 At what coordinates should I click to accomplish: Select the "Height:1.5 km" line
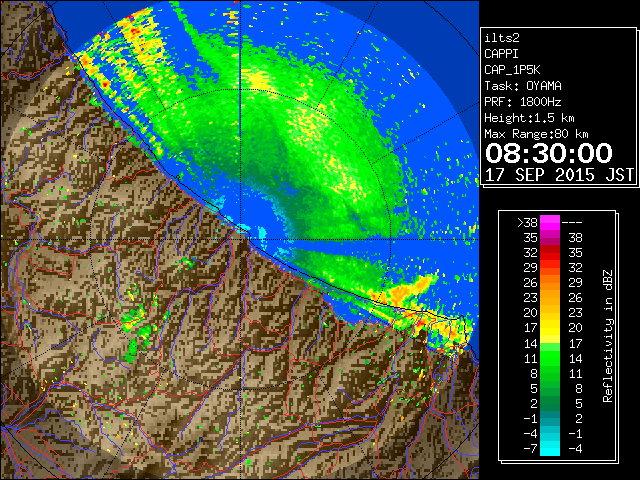coord(529,118)
